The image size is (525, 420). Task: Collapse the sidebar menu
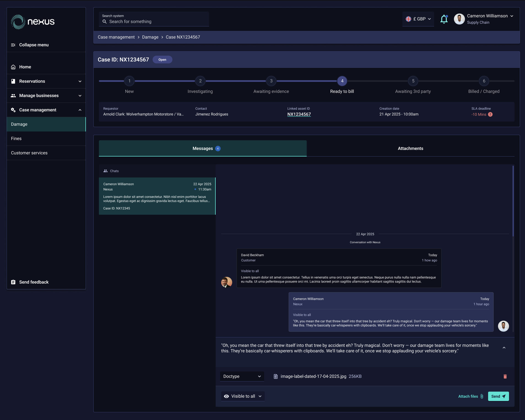(x=30, y=45)
